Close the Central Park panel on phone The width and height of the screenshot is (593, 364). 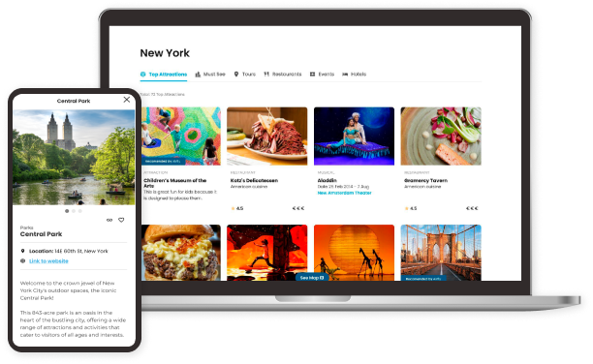click(127, 100)
